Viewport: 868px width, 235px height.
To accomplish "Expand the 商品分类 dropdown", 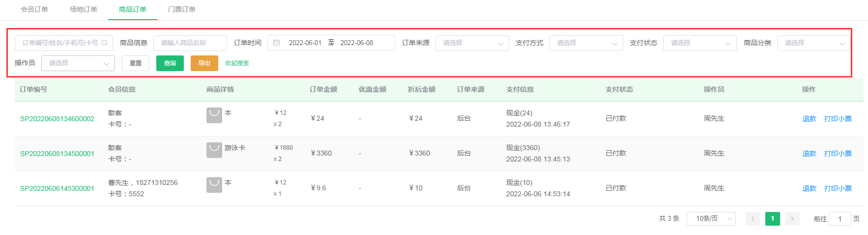I will click(813, 43).
